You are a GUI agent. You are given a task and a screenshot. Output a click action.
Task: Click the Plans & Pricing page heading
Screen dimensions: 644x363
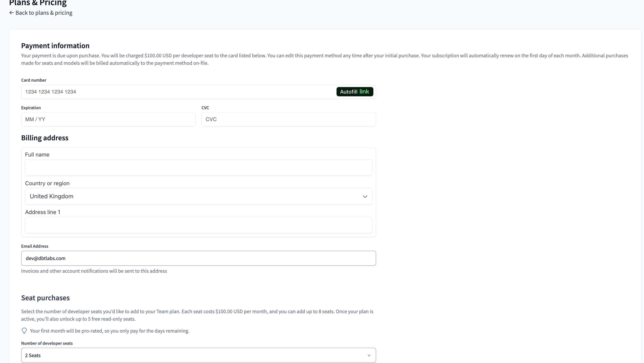pos(38,3)
